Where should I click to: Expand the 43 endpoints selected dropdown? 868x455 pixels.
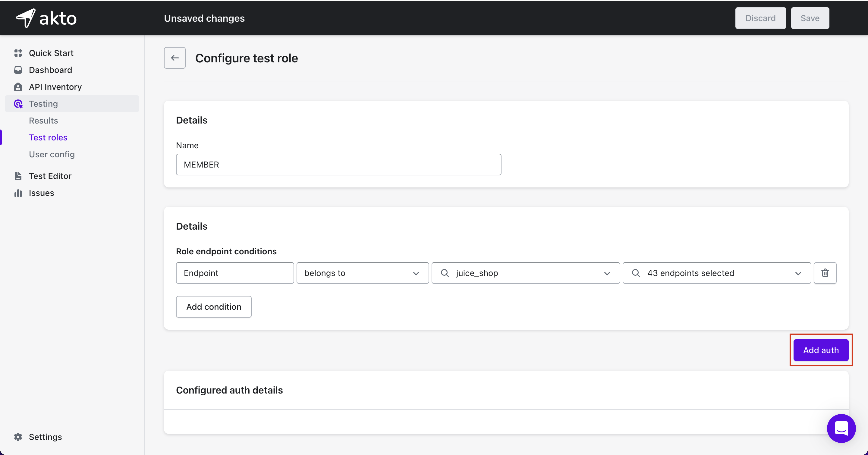716,273
